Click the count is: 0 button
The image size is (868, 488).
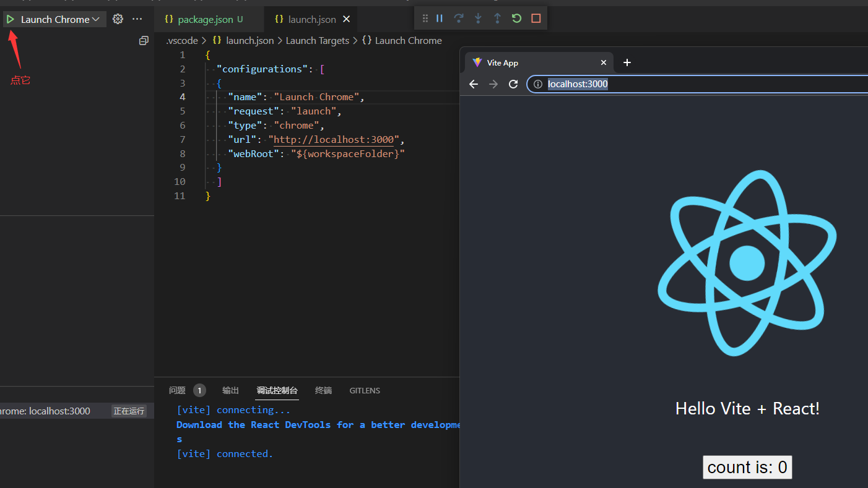(x=747, y=467)
